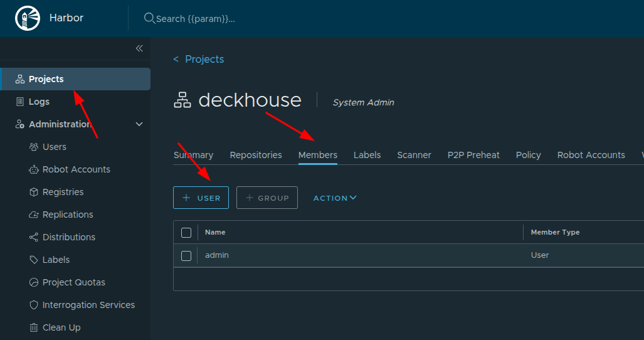This screenshot has height=340, width=644.
Task: Click the back arrow before Projects
Action: (x=176, y=59)
